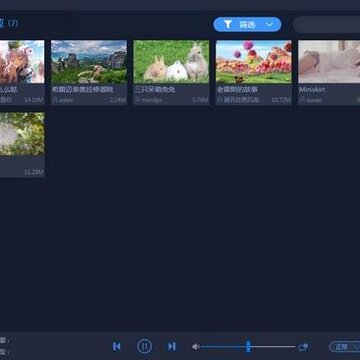This screenshot has height=360, width=360.
Task: Skip to the next wallpaper
Action: pos(172,346)
